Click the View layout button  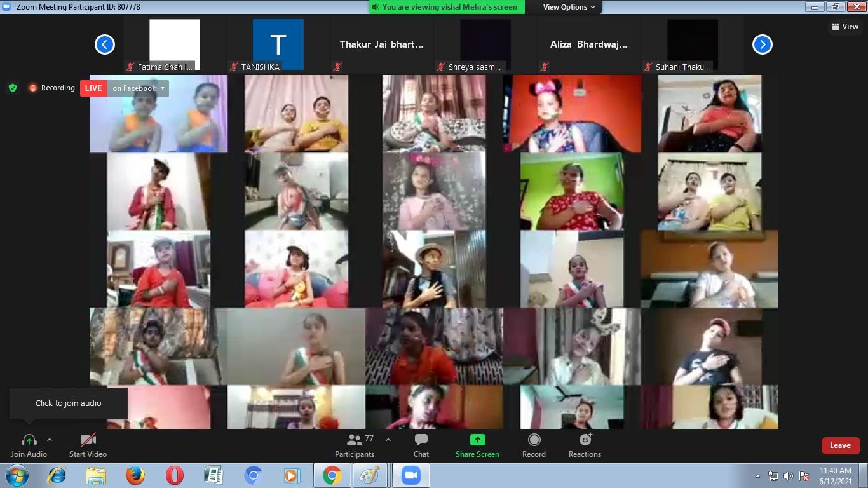(x=845, y=27)
